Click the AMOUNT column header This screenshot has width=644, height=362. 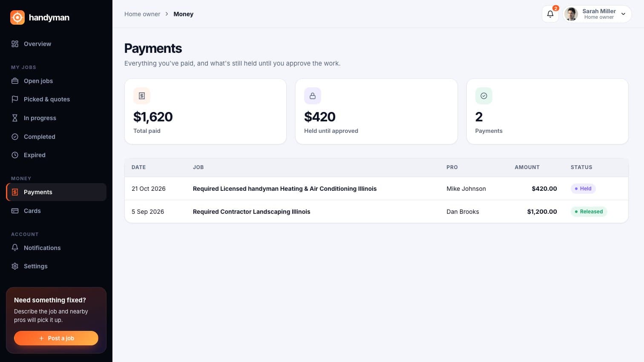click(527, 167)
